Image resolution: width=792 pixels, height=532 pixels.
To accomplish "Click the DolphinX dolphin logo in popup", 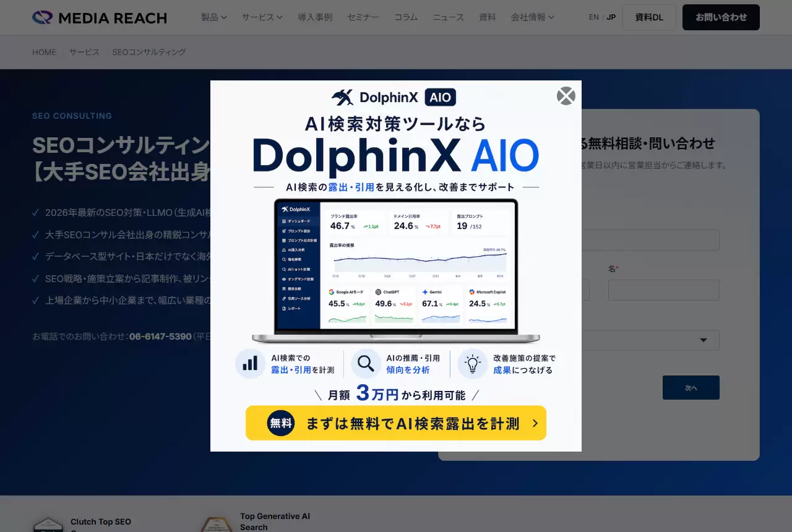I will (x=342, y=97).
